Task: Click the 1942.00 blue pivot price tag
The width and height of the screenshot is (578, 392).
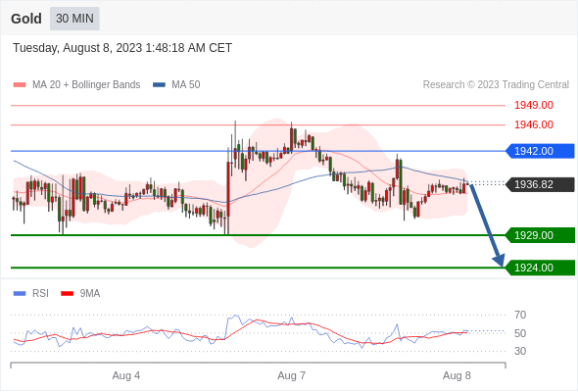Action: point(540,151)
